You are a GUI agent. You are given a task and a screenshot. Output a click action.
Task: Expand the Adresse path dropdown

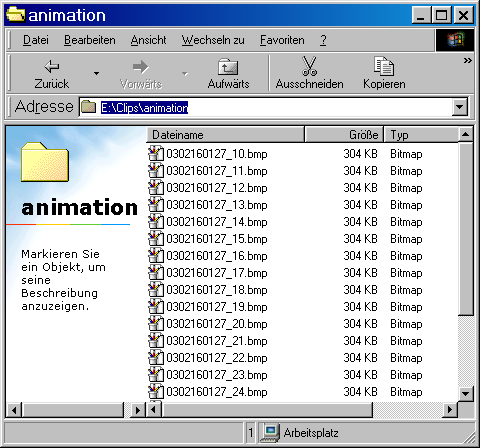460,107
